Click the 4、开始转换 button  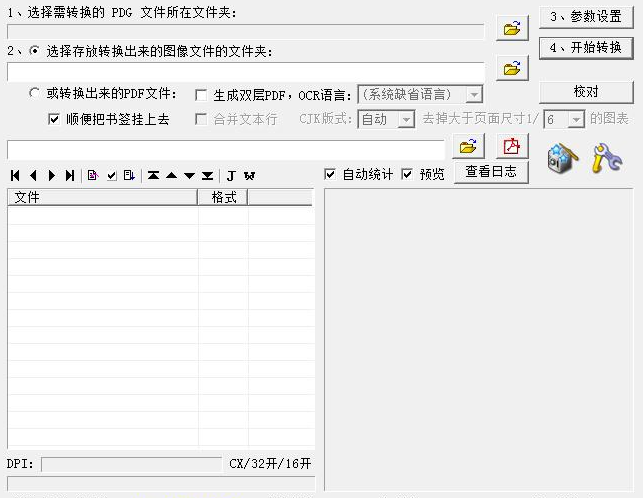[x=586, y=48]
